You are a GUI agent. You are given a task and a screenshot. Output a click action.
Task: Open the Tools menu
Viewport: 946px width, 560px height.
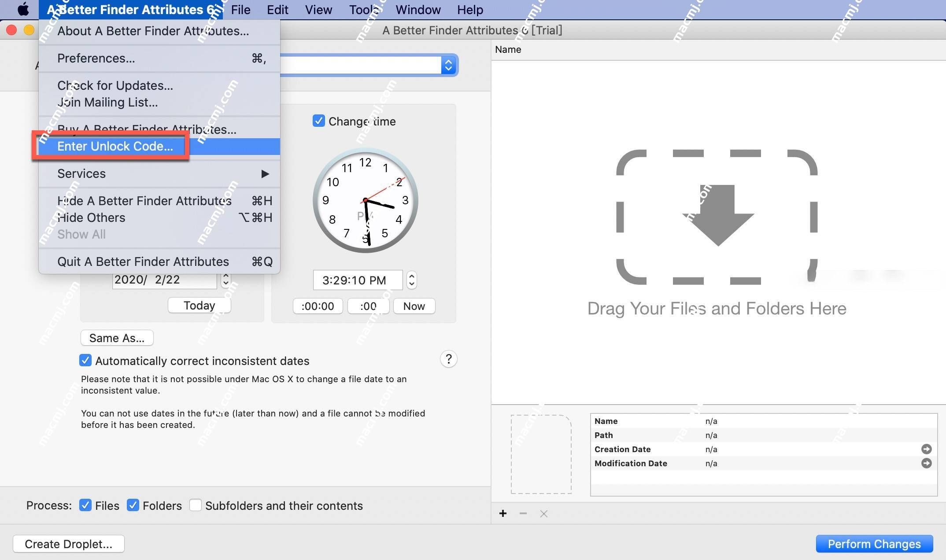click(x=364, y=10)
